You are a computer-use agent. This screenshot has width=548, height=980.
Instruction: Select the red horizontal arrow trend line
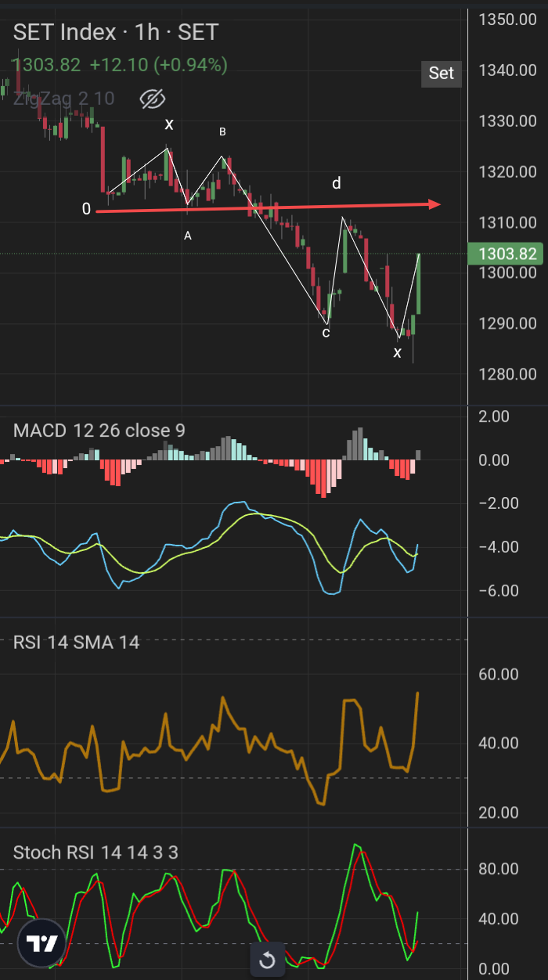268,207
